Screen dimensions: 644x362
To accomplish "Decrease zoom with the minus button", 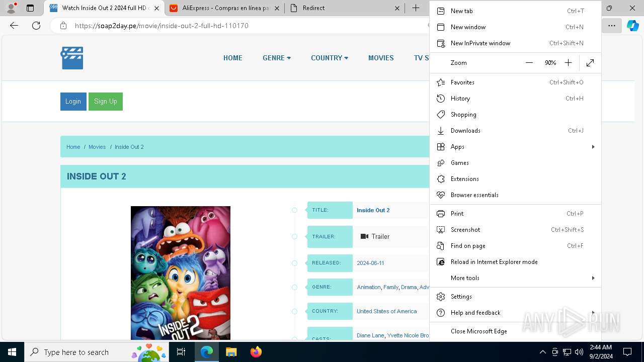I will pyautogui.click(x=529, y=63).
